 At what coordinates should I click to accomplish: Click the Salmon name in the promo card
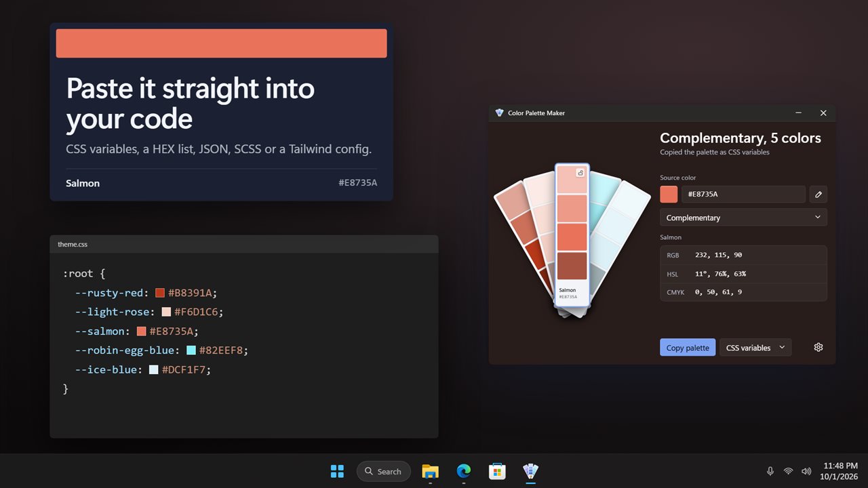[83, 183]
